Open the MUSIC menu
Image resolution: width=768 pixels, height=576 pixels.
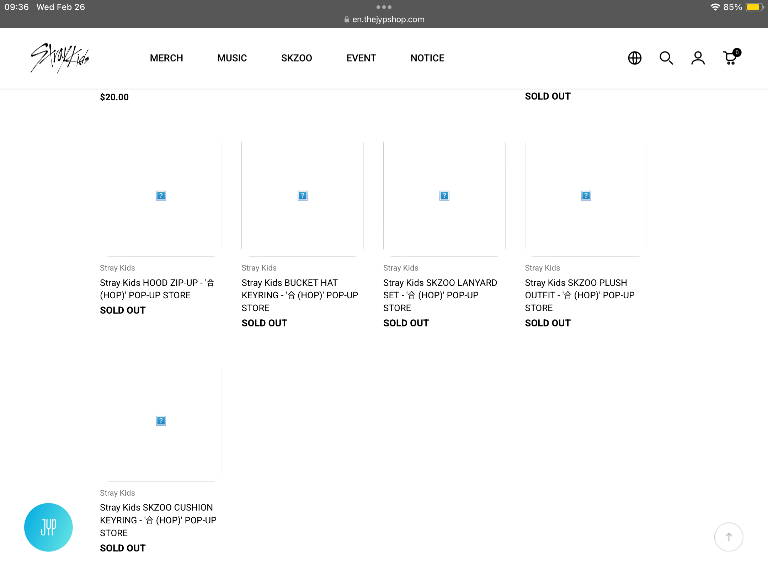(x=232, y=58)
